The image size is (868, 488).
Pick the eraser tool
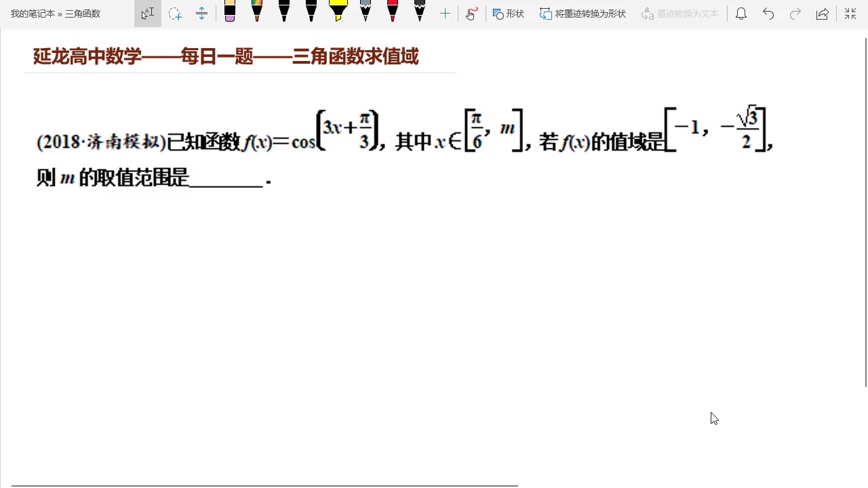(x=230, y=12)
